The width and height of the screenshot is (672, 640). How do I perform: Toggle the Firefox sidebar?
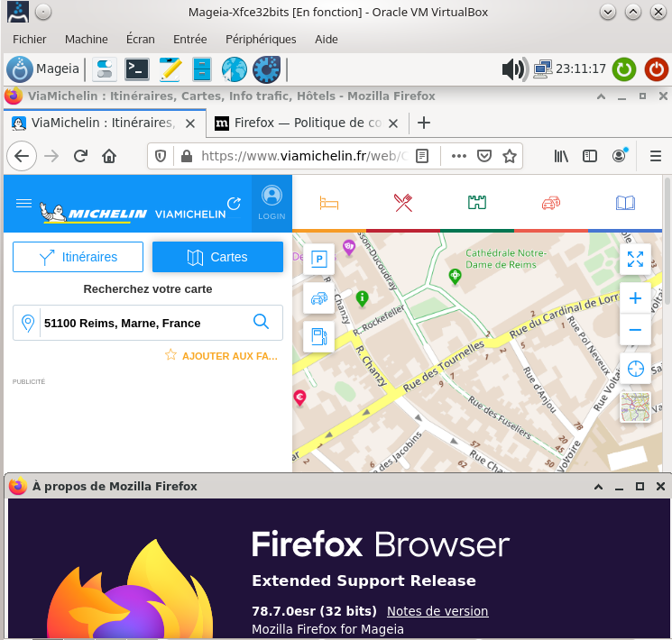click(590, 156)
